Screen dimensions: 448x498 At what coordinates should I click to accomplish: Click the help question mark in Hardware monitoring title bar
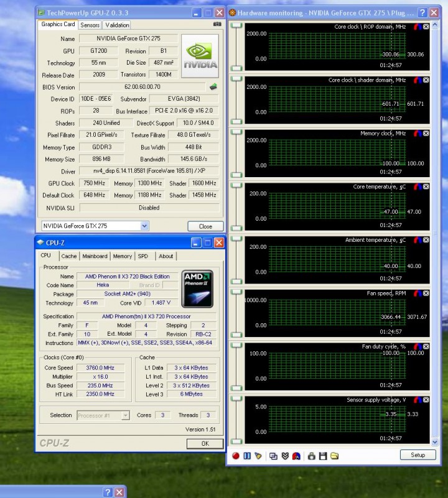(422, 12)
